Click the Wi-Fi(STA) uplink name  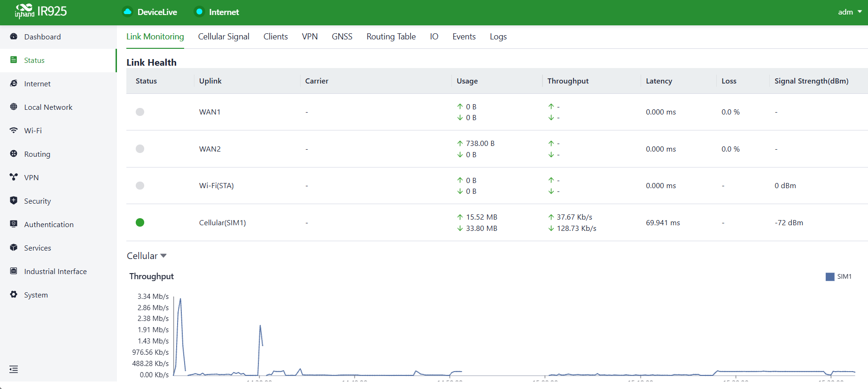[x=217, y=185]
